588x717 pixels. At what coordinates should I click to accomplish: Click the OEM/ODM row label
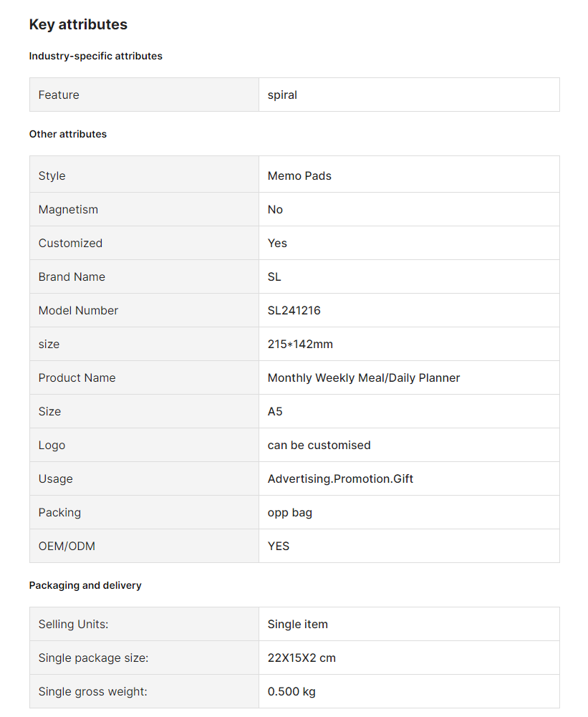67,546
